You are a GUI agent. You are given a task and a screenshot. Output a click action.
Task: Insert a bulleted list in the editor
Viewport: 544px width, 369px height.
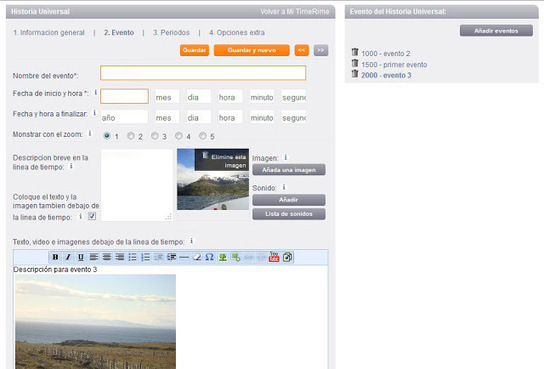(133, 257)
